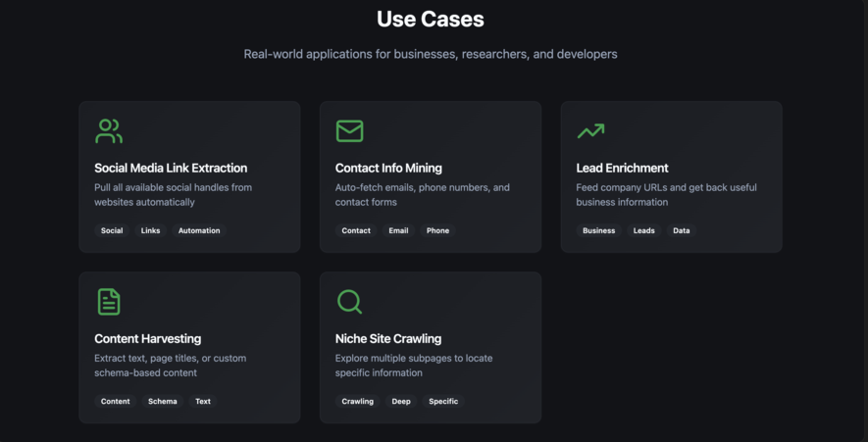Click the document icon for Content Harvesting
This screenshot has width=868, height=442.
coord(109,302)
